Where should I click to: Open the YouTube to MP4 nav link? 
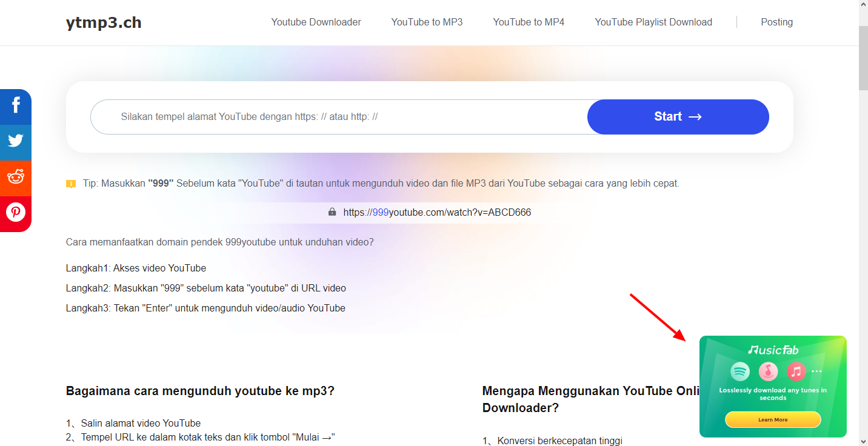[529, 22]
